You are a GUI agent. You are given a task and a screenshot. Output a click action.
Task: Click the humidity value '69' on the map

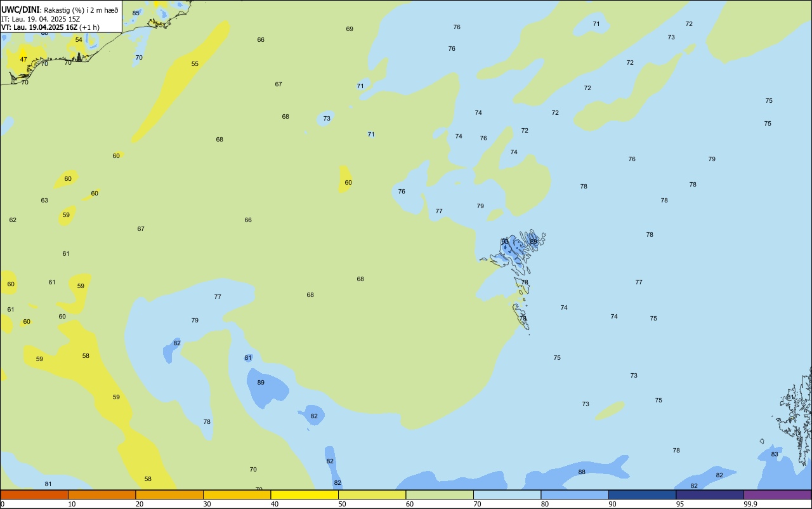pos(350,29)
